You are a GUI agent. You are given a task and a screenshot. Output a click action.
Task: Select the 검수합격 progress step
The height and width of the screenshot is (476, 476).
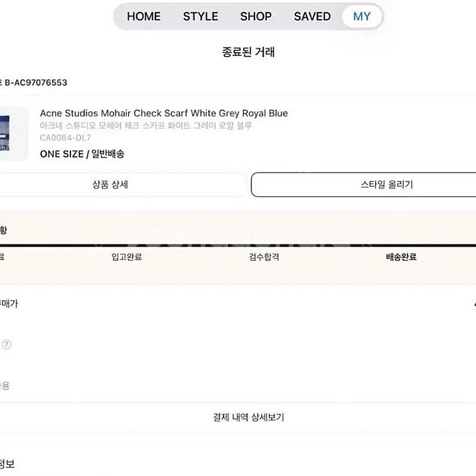pos(264,257)
